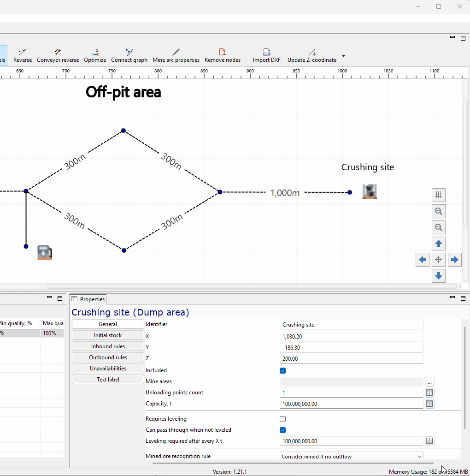This screenshot has width=470, height=476.
Task: Pan the map view right
Action: (454, 260)
